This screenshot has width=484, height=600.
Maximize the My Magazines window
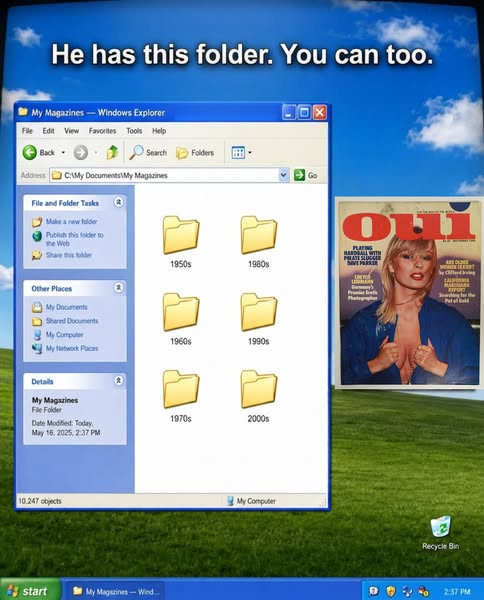tap(304, 112)
